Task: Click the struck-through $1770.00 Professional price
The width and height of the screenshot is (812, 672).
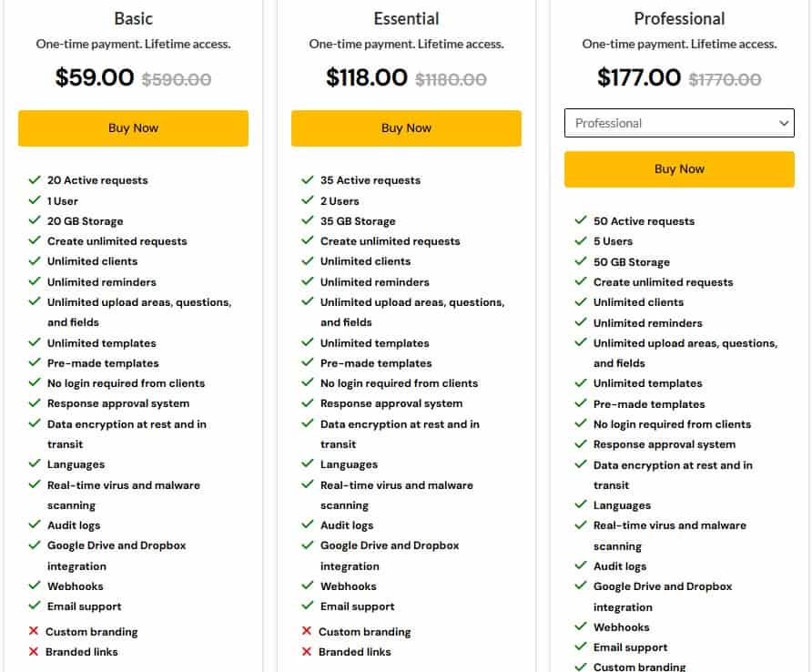Action: pos(725,79)
